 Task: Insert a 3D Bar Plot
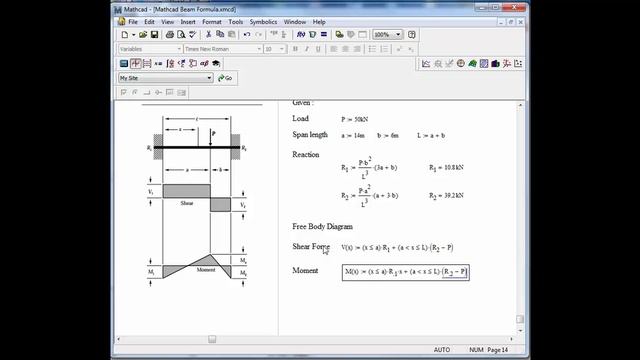pos(495,64)
